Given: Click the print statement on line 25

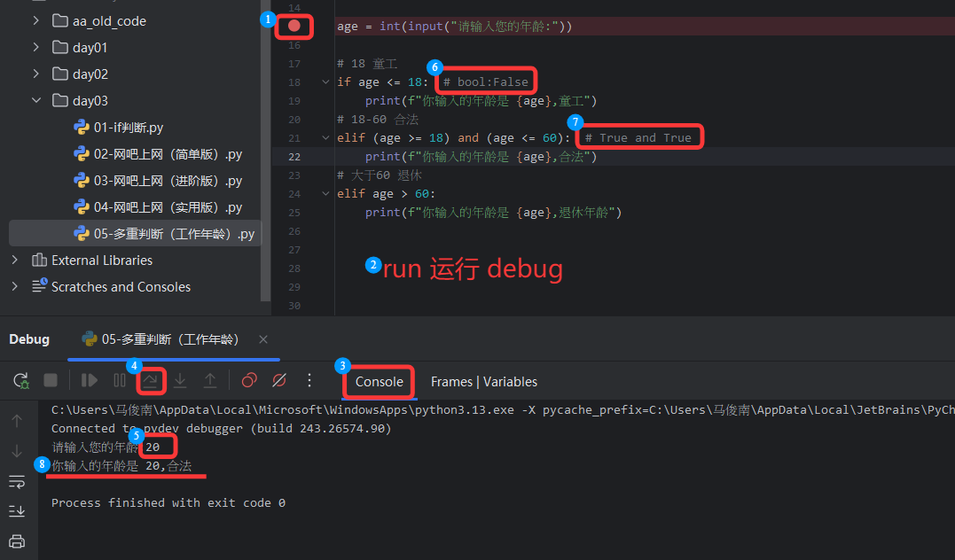Looking at the screenshot, I should 493,213.
